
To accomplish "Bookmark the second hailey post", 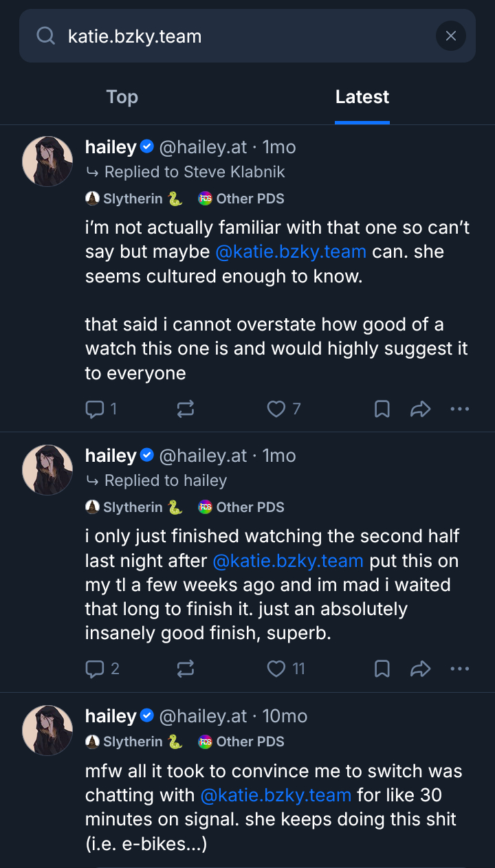I will point(382,669).
